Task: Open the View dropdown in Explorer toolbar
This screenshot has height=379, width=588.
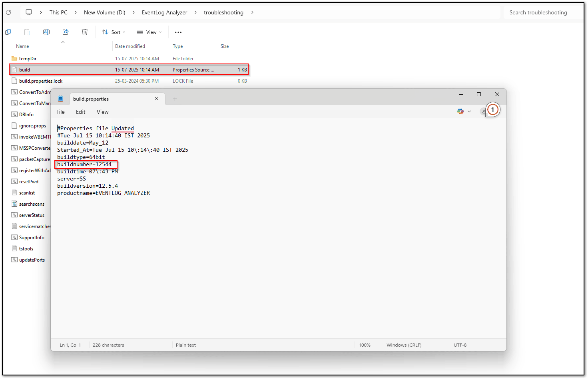Action: [x=149, y=32]
